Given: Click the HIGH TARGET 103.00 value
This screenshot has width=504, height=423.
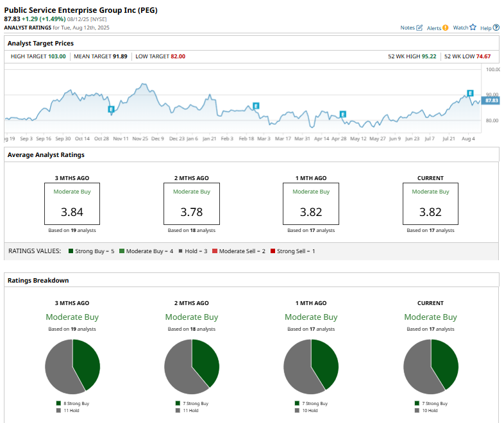Looking at the screenshot, I should pyautogui.click(x=57, y=56).
